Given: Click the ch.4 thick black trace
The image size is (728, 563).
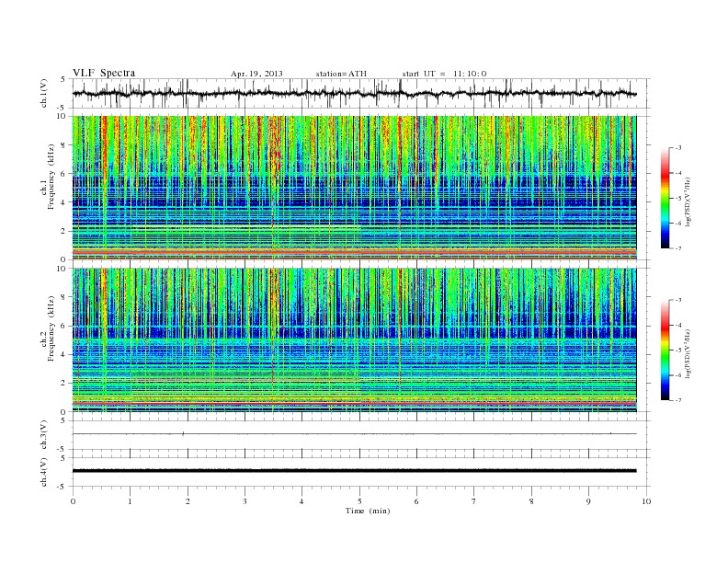Looking at the screenshot, I should click(354, 471).
